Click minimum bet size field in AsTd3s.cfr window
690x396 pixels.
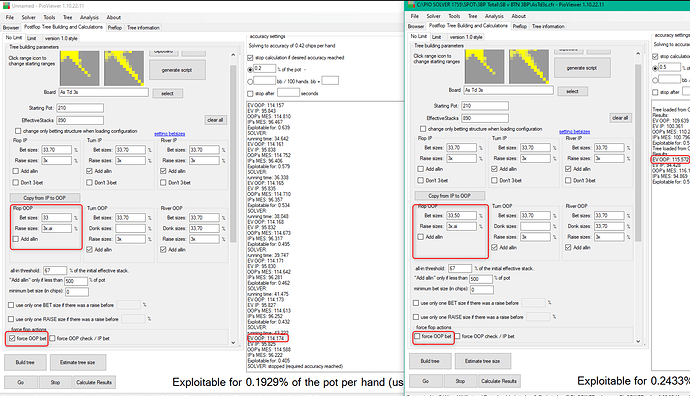pyautogui.click(x=482, y=290)
